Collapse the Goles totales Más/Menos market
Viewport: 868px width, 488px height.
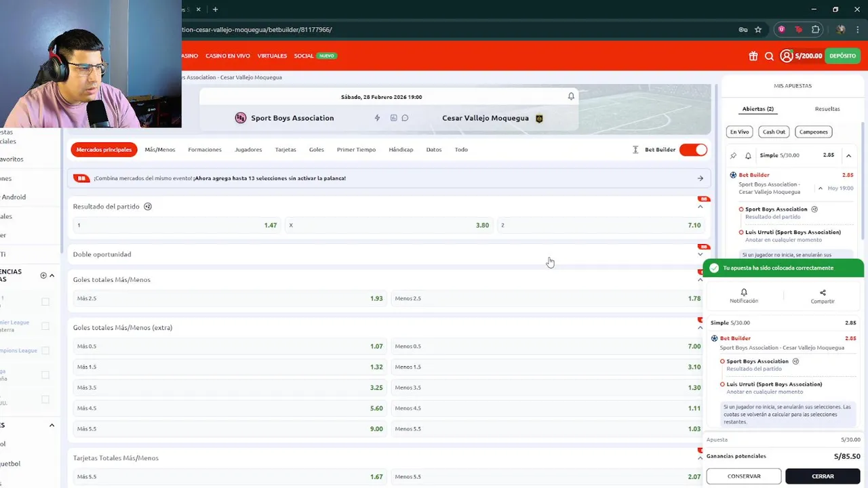coord(700,279)
